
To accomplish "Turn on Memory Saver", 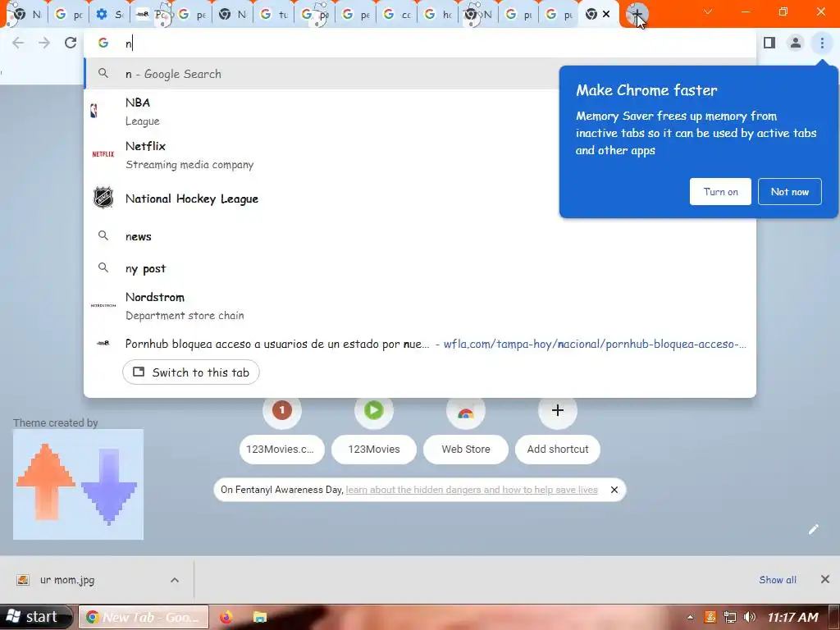I will coord(720,191).
